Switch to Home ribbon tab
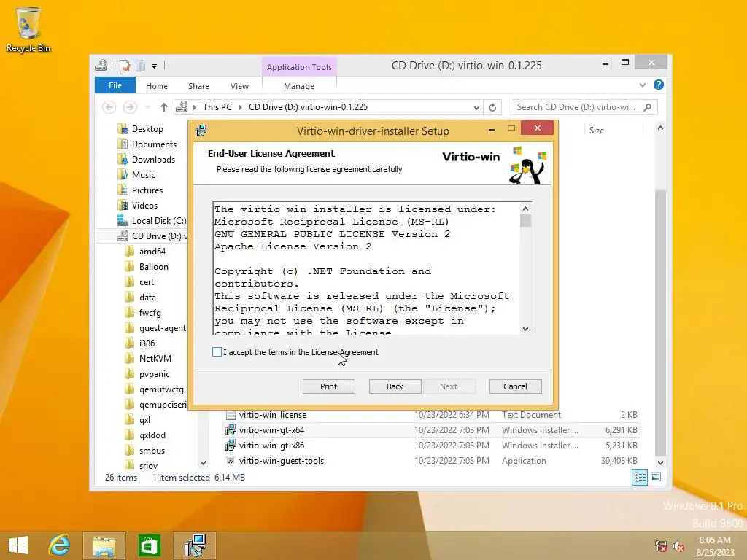Screen dimensions: 747x560 tap(157, 86)
